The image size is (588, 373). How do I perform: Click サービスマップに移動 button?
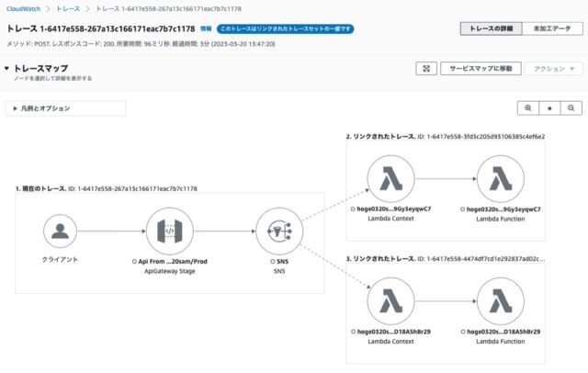tap(479, 69)
